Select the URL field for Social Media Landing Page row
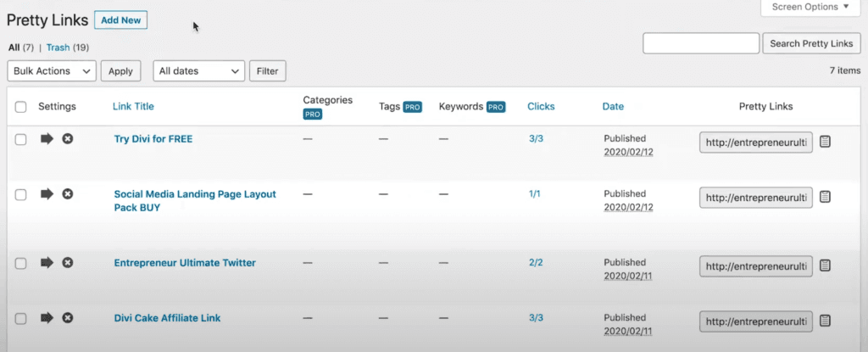Image resolution: width=868 pixels, height=352 pixels. (x=756, y=198)
